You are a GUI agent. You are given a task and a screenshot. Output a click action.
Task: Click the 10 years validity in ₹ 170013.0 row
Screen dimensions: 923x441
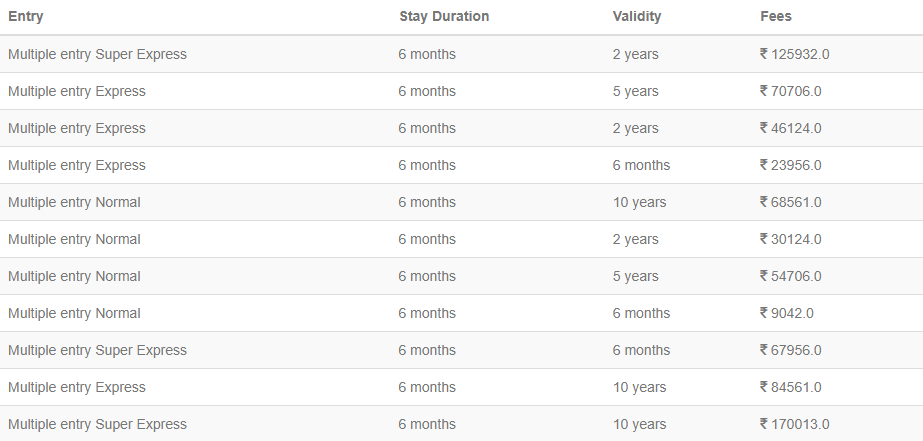[639, 424]
